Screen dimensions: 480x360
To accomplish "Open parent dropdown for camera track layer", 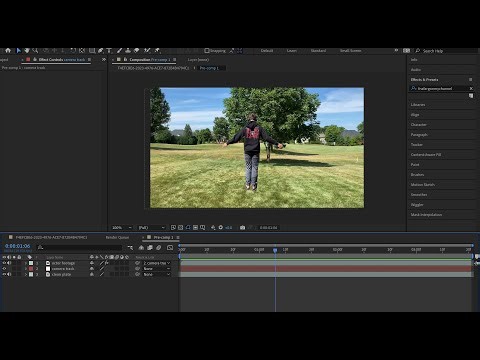I will [157, 269].
